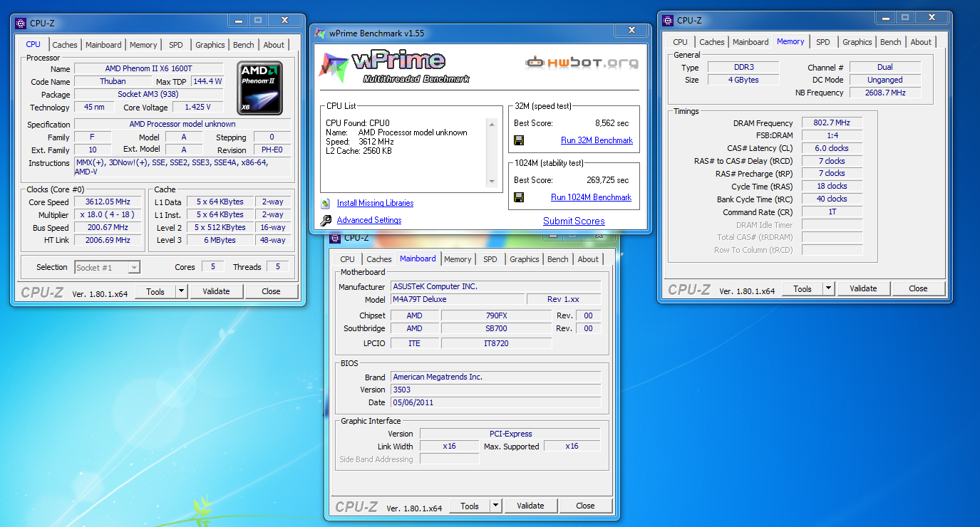
Task: Click the BIOS Date value 05/06/2011
Action: 495,402
